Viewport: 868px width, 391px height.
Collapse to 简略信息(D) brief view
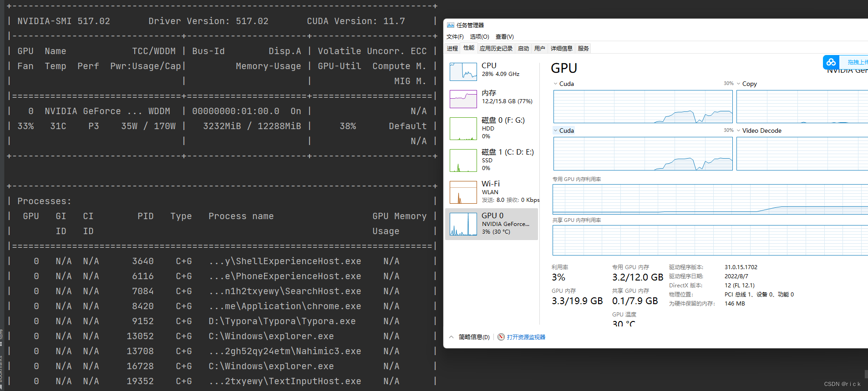tap(470, 337)
